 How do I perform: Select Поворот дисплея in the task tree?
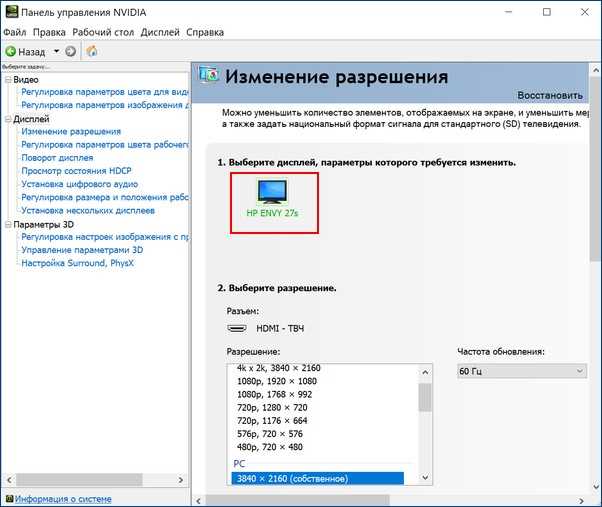point(57,158)
